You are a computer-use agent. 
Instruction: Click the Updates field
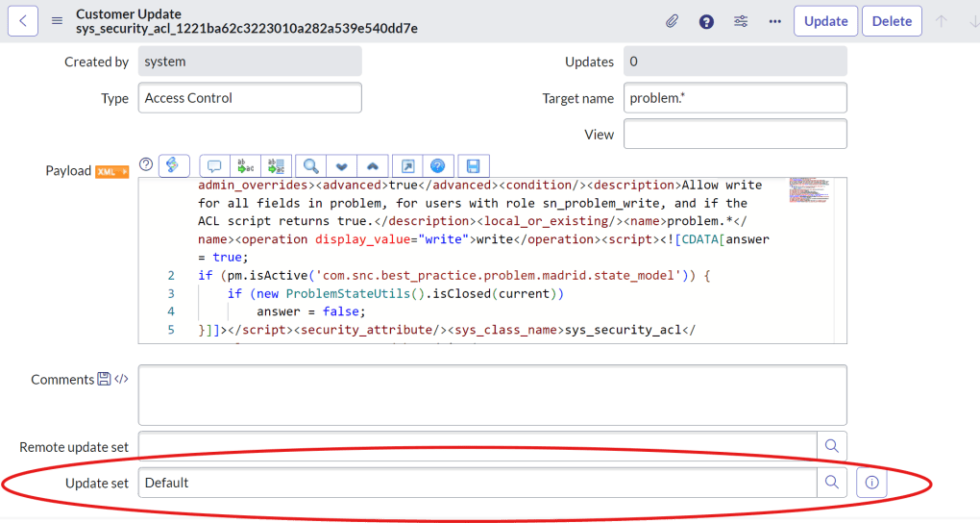click(x=735, y=62)
